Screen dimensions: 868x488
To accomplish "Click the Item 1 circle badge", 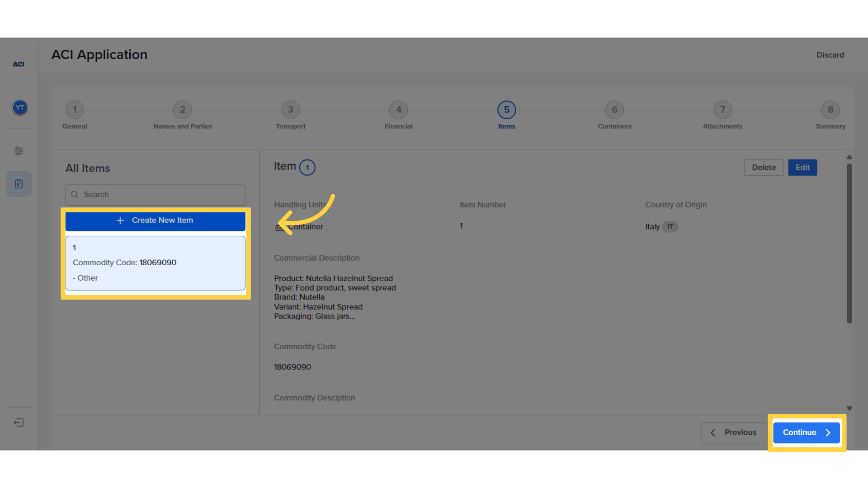I will click(x=307, y=168).
